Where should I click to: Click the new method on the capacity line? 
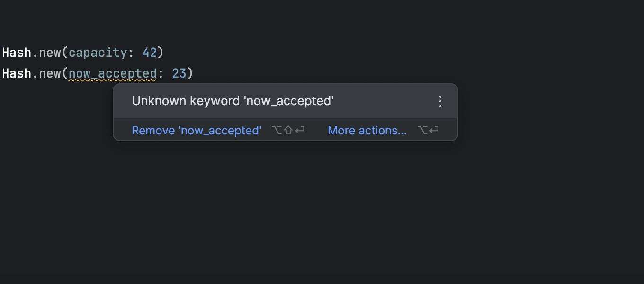click(x=50, y=53)
